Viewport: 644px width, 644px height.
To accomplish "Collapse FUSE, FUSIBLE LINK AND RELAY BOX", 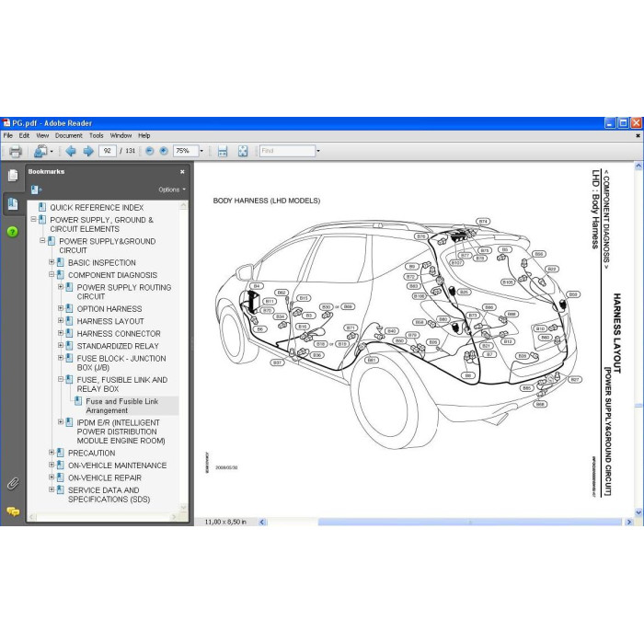I will point(61,379).
